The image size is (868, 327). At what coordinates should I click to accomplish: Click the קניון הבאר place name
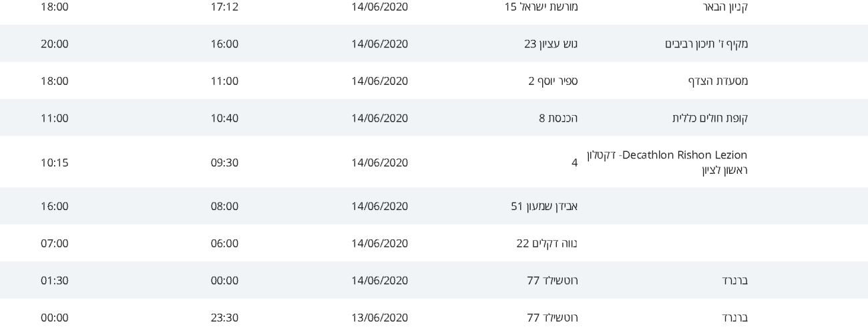pos(725,7)
